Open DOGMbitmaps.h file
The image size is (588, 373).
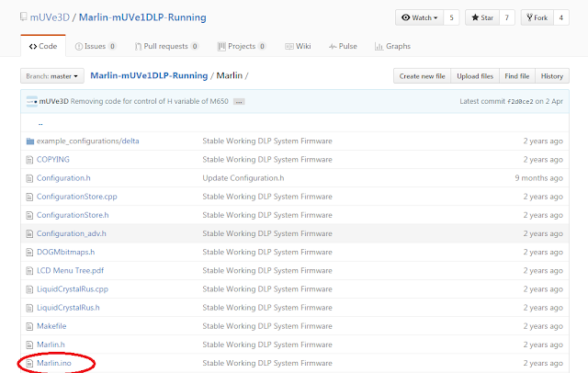pos(65,252)
